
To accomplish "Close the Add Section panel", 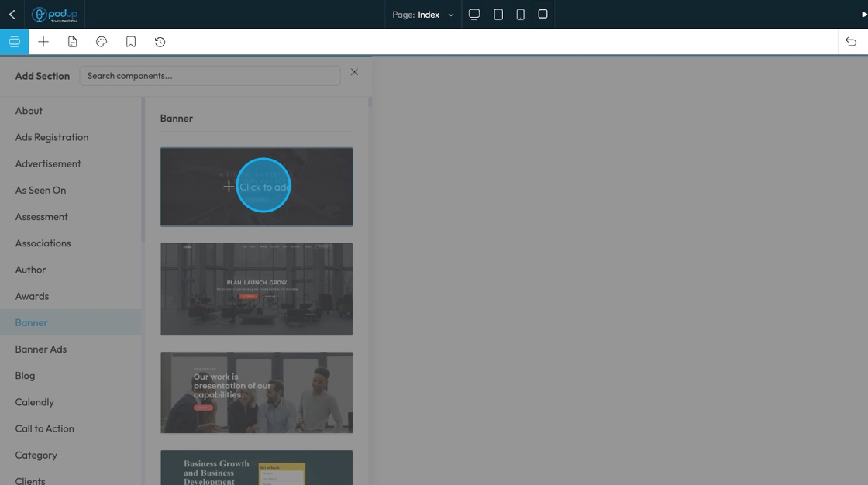I will pos(354,72).
